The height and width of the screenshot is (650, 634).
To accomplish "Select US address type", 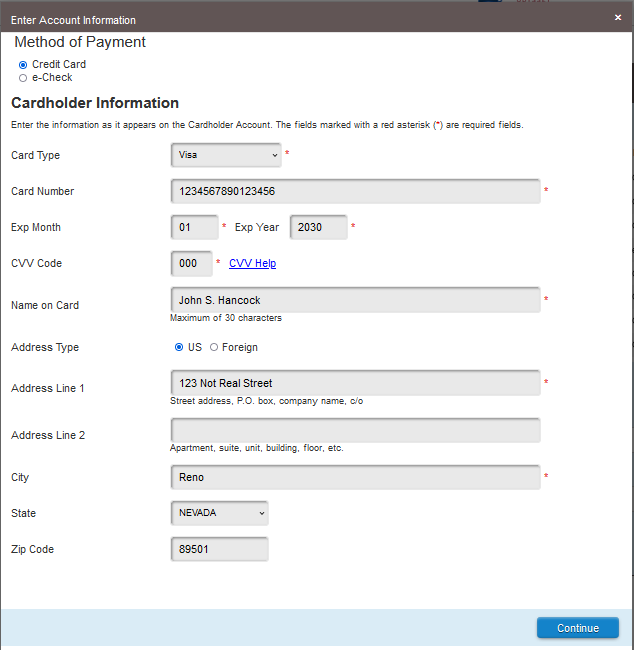I will coord(179,347).
